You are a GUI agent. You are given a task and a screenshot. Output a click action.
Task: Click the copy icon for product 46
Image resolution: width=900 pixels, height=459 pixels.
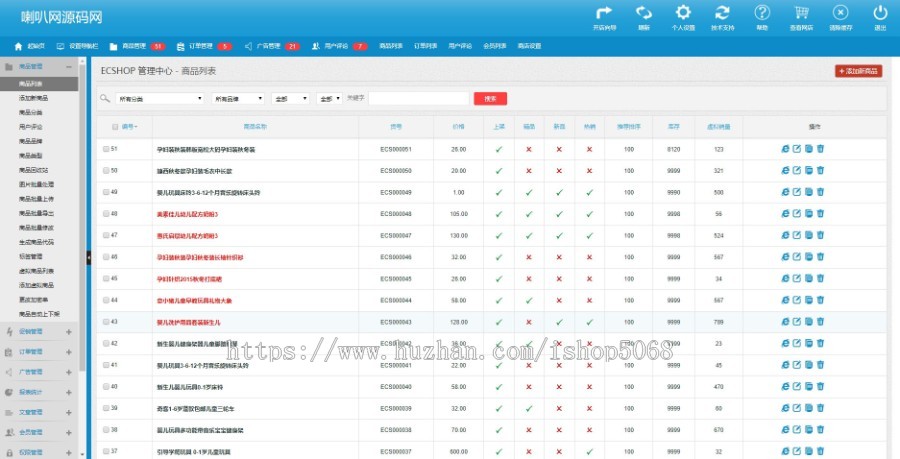[809, 257]
